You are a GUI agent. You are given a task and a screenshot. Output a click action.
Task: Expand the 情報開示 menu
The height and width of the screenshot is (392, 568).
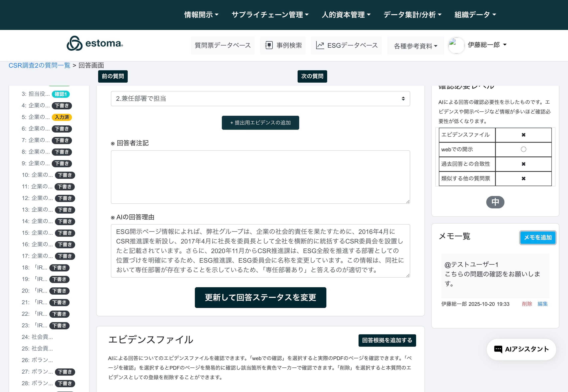[x=201, y=15]
